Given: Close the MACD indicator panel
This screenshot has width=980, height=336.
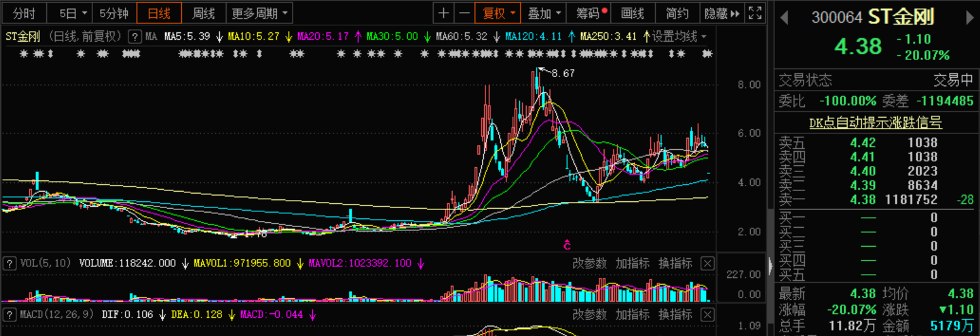Looking at the screenshot, I should [x=708, y=314].
